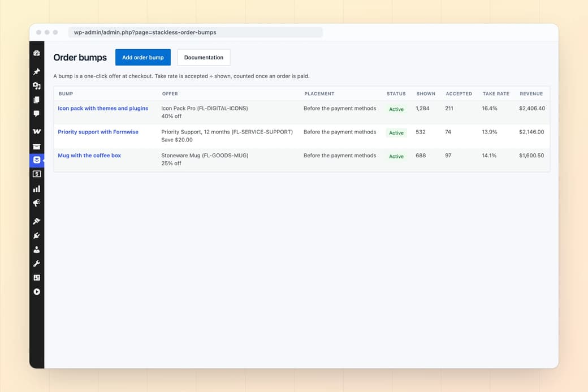Open the Icon pack with themes and plugins bump

click(x=103, y=109)
